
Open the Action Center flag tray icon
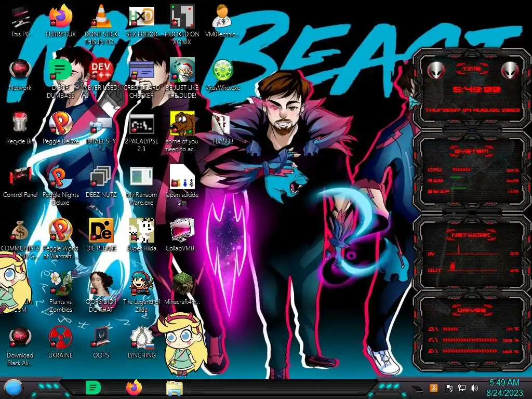click(x=449, y=388)
